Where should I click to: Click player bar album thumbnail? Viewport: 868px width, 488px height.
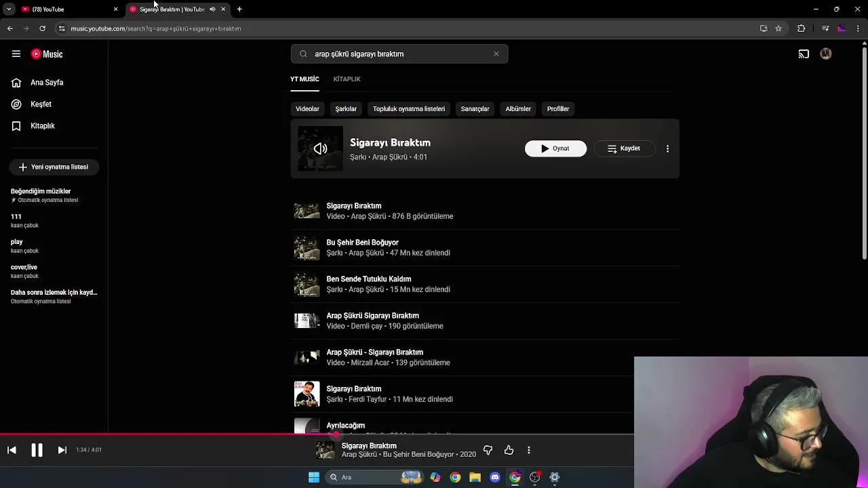[325, 450]
